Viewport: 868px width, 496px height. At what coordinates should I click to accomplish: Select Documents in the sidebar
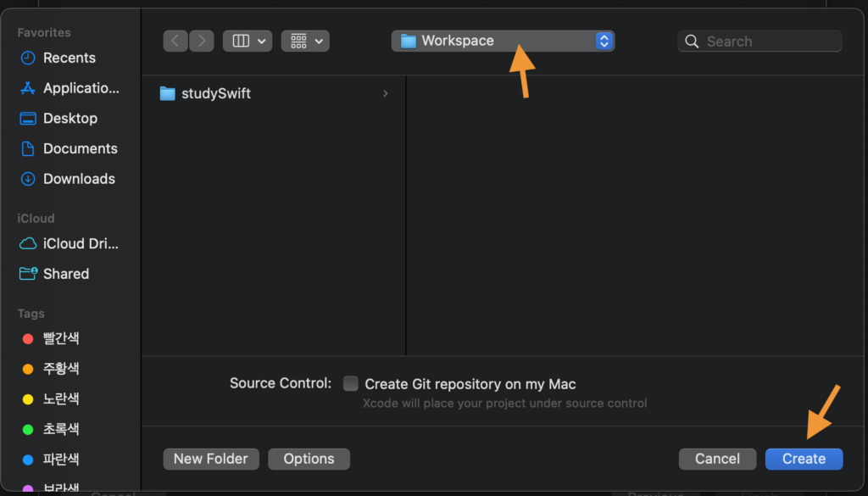click(x=80, y=148)
